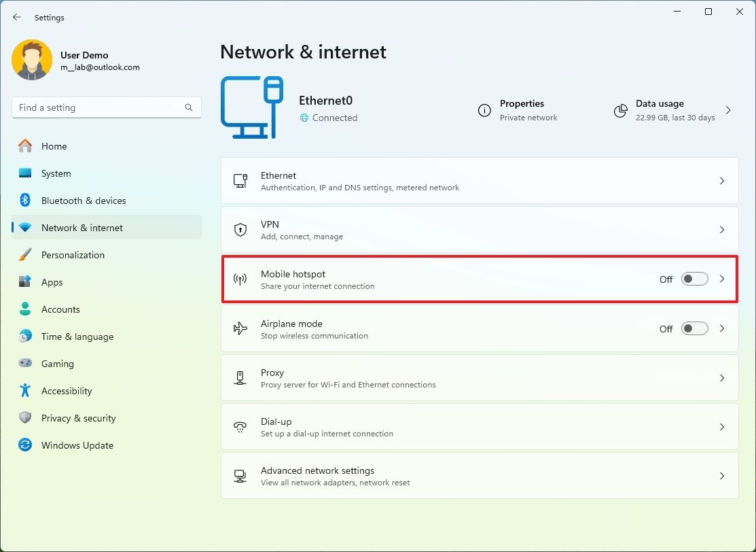This screenshot has width=756, height=552.
Task: Open VPN settings via shield icon
Action: tap(240, 229)
